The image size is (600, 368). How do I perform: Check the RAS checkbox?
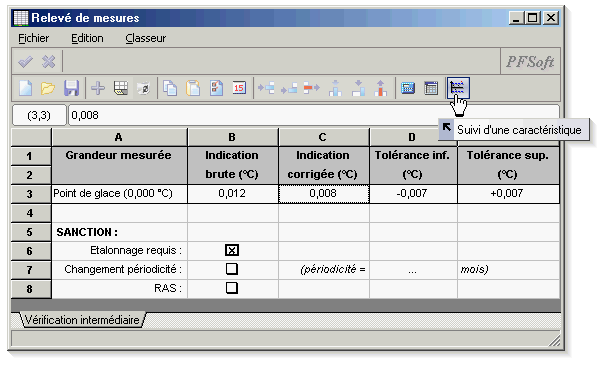point(232,288)
